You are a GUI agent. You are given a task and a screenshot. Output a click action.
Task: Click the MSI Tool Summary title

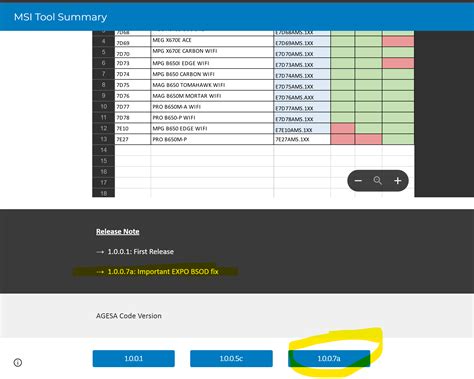[x=60, y=17]
